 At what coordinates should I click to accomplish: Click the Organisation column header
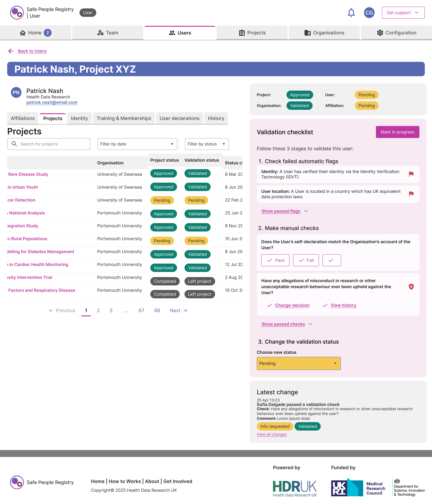tap(110, 163)
